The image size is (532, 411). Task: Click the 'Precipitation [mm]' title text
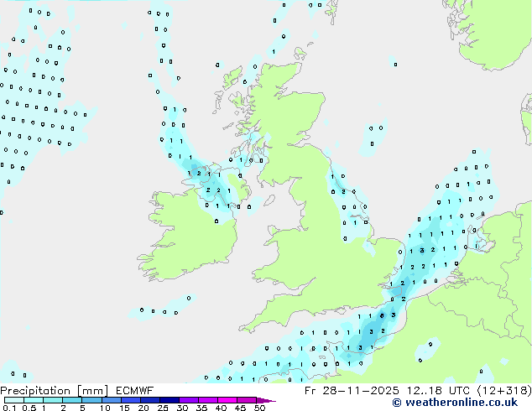click(55, 391)
